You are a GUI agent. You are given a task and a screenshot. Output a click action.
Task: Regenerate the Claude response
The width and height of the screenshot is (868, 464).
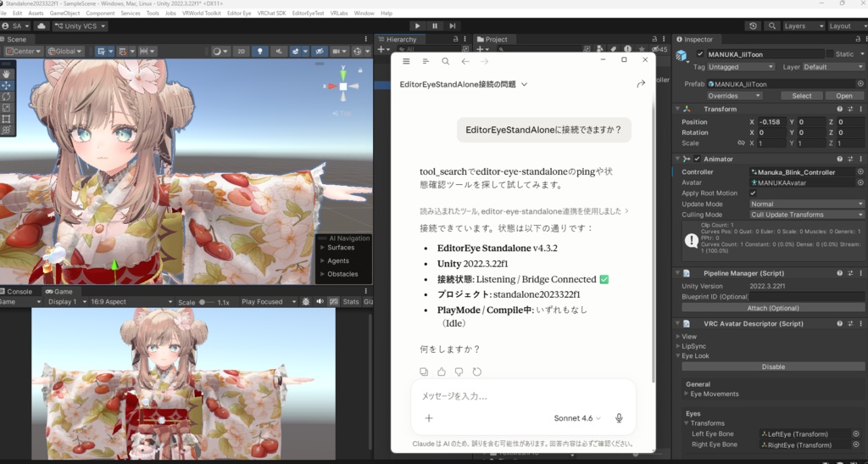pos(477,372)
